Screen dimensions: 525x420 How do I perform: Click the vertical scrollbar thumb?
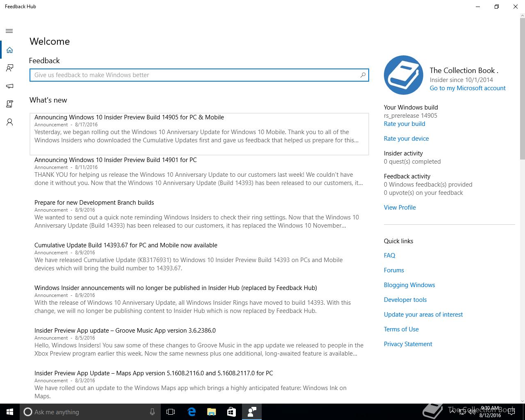[522, 88]
